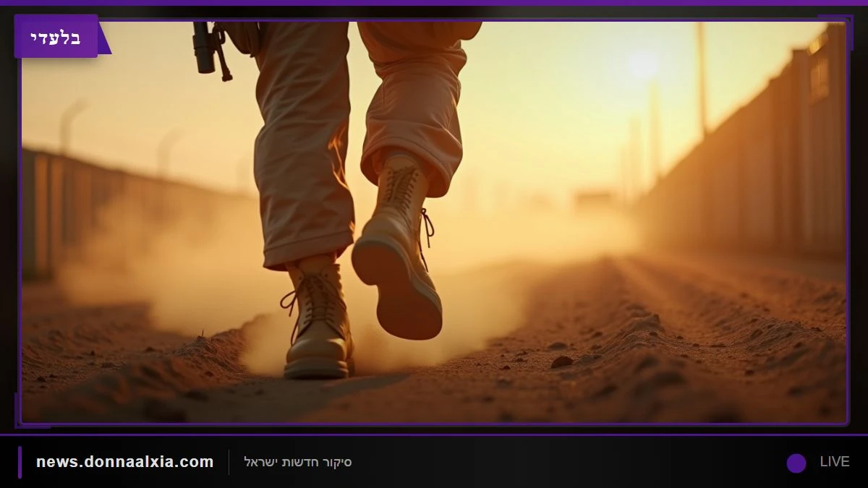868x488 pixels.
Task: Click the small rock on the dirt road
Action: coord(561,361)
